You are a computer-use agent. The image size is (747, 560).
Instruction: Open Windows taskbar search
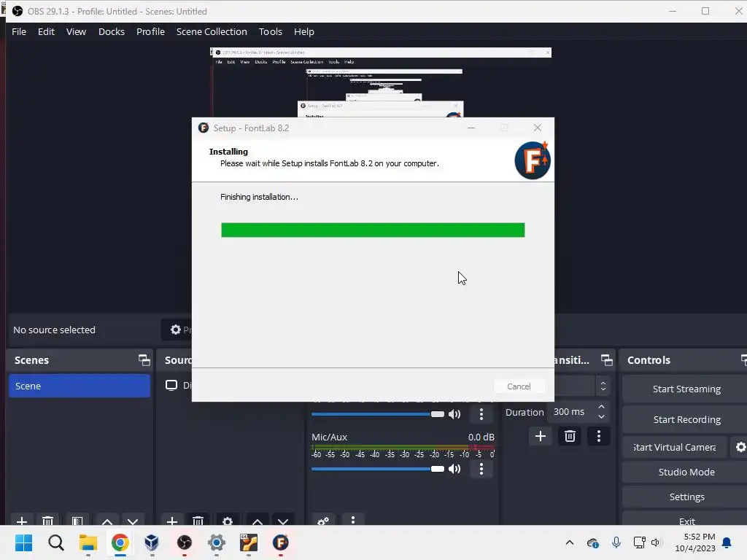tap(55, 542)
